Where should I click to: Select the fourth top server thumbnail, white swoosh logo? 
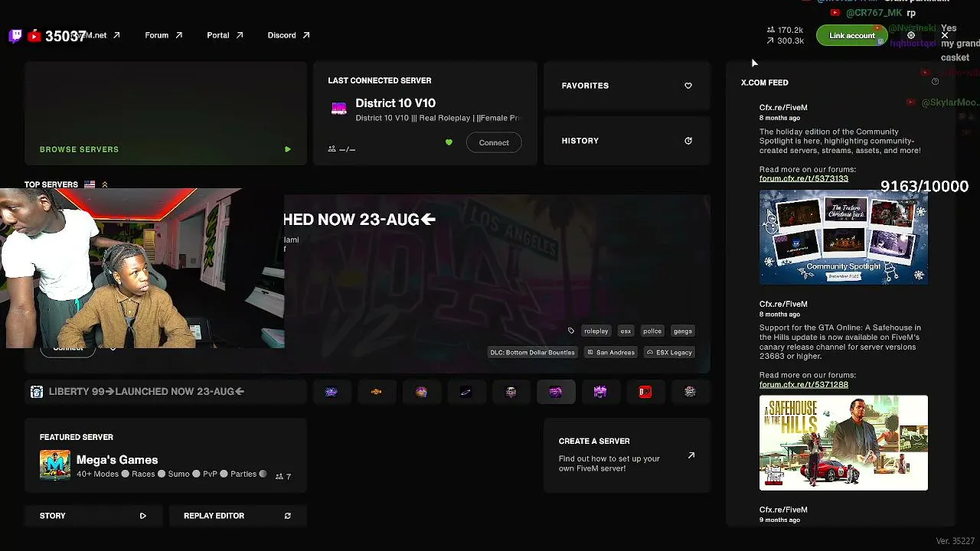point(465,392)
